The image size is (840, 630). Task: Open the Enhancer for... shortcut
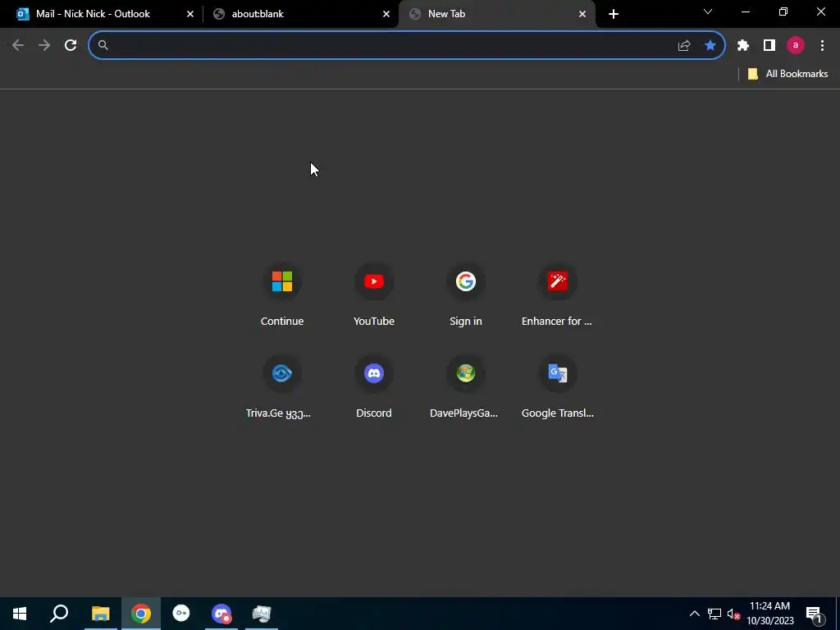[557, 294]
